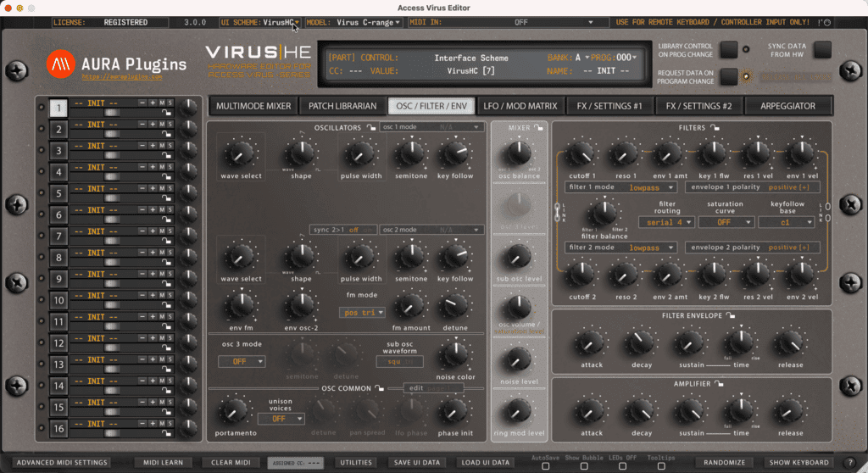This screenshot has height=473, width=868.
Task: Click the MIDI Learn button
Action: [x=164, y=463]
